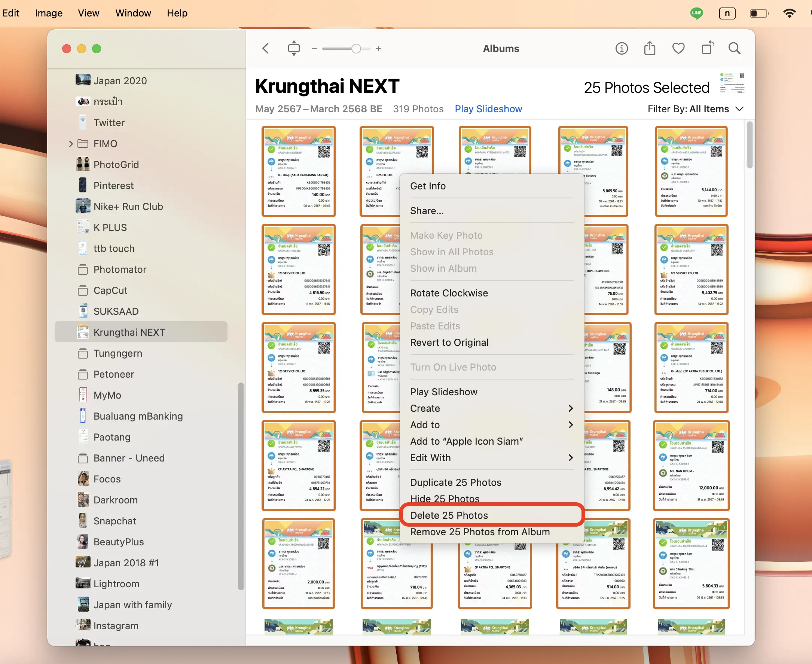Image resolution: width=812 pixels, height=664 pixels.
Task: Open the Image menu in menu bar
Action: tap(49, 13)
